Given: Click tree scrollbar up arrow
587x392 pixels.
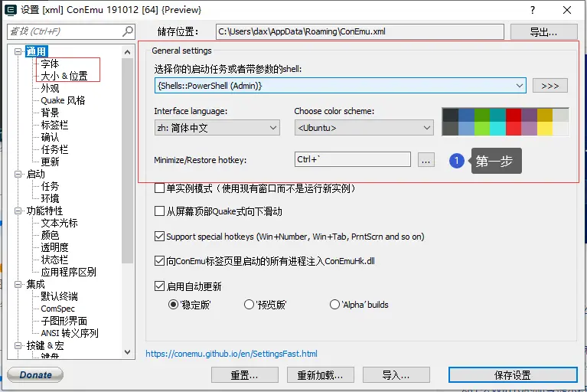Looking at the screenshot, I should coord(127,52).
